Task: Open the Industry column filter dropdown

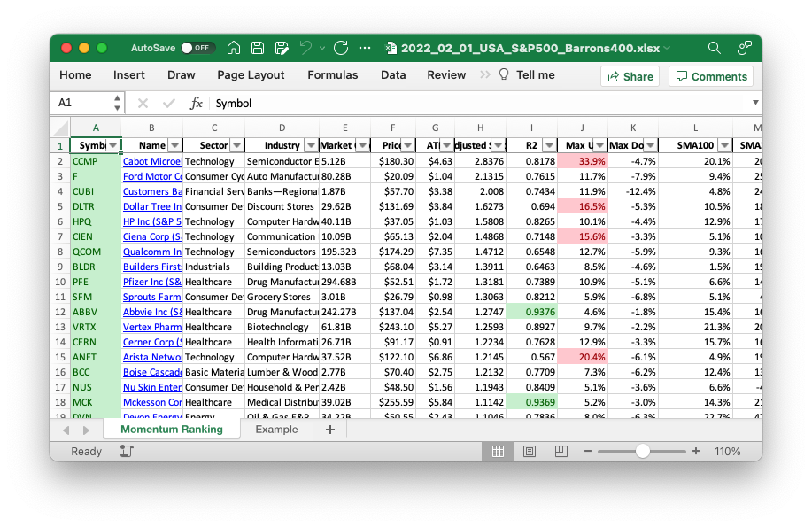Action: pyautogui.click(x=311, y=145)
